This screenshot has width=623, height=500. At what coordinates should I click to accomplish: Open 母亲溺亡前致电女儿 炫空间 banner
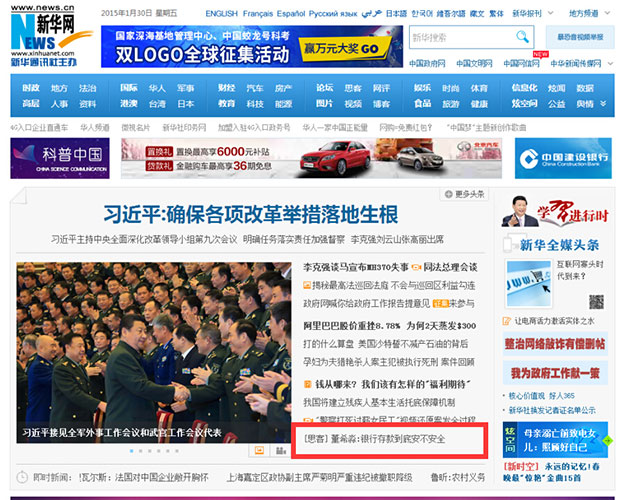click(x=555, y=440)
